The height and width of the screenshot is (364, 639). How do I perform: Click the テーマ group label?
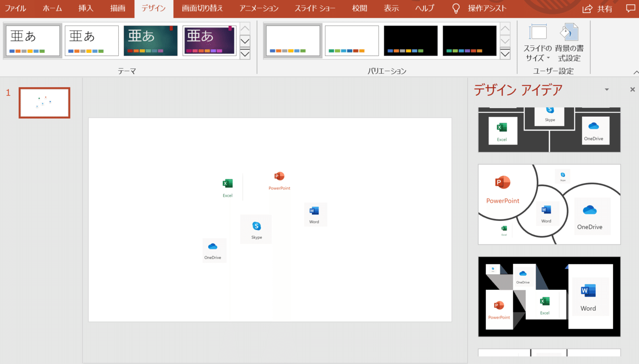[x=127, y=71]
